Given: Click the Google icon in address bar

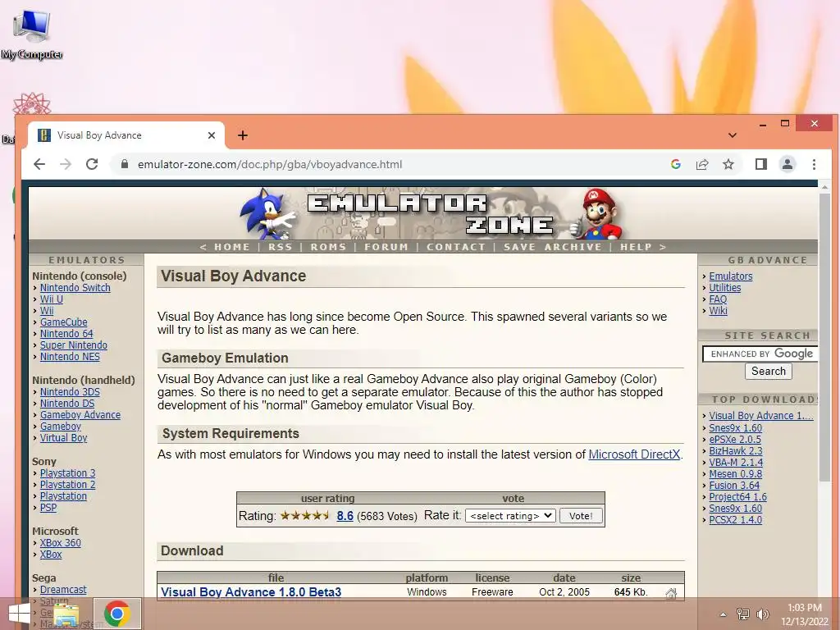Looking at the screenshot, I should (676, 164).
